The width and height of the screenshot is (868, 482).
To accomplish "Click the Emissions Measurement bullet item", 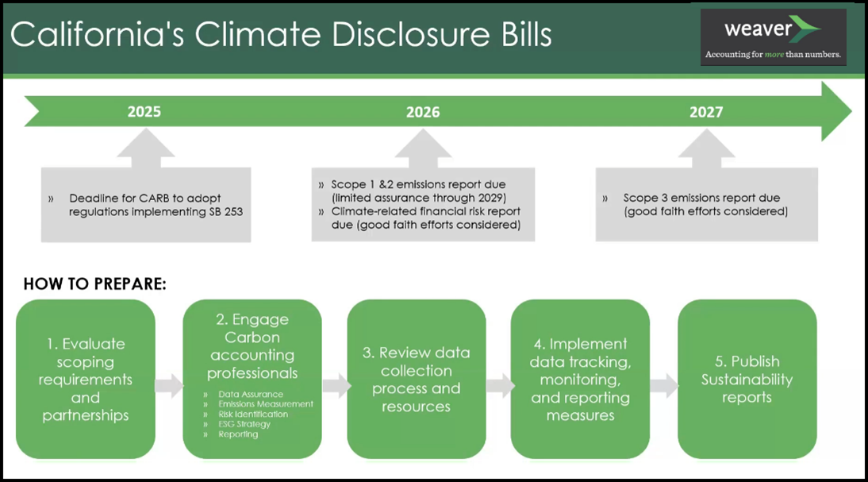I will click(x=265, y=404).
